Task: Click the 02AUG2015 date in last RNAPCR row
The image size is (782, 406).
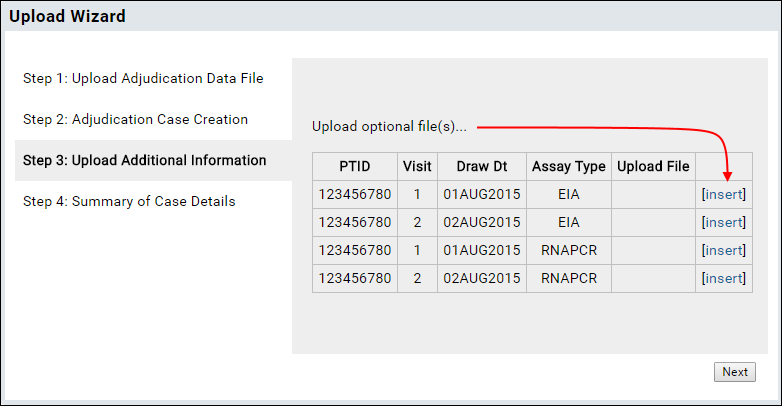Action: pos(482,278)
